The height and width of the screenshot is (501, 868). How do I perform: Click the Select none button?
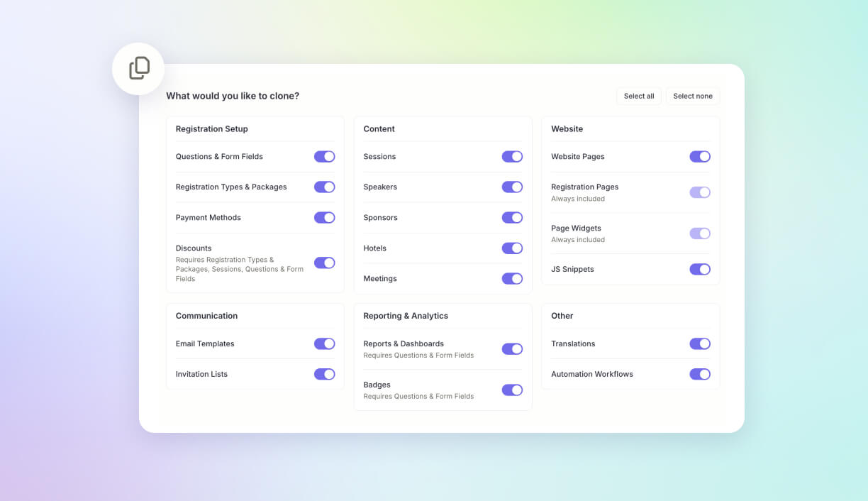tap(693, 96)
